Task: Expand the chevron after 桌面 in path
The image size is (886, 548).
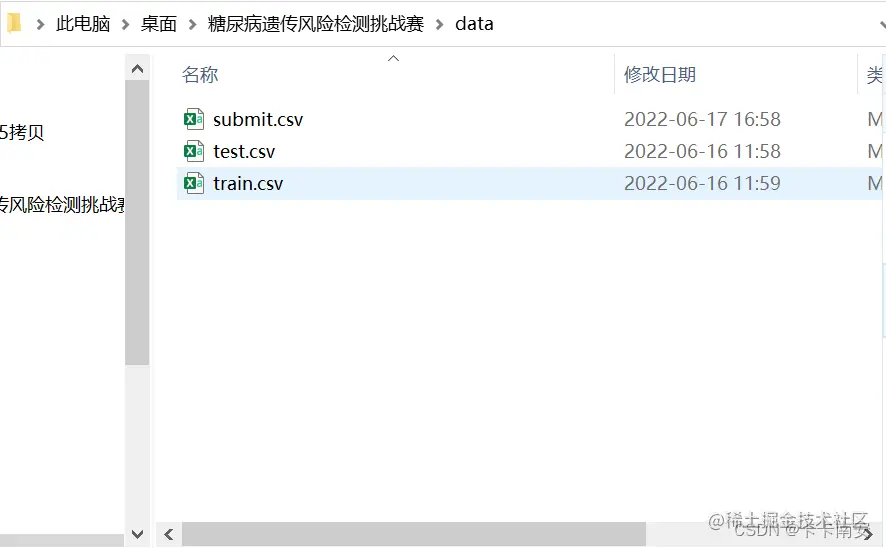Action: (192, 24)
